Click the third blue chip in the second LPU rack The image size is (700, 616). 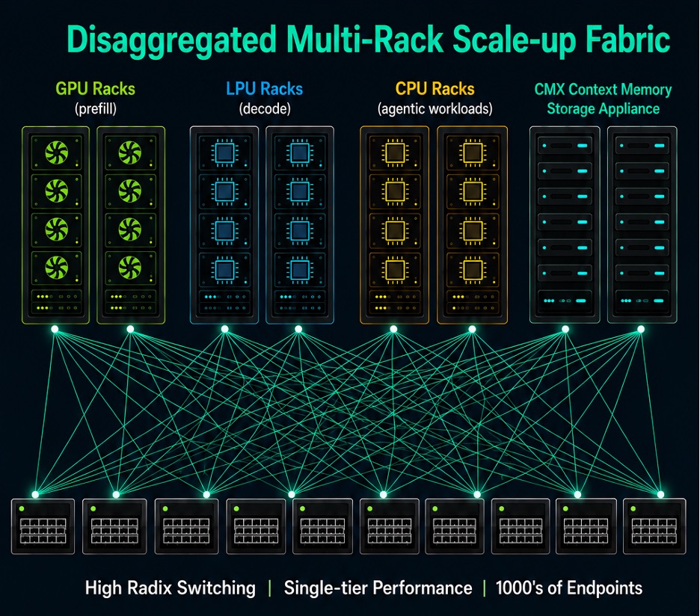[300, 231]
